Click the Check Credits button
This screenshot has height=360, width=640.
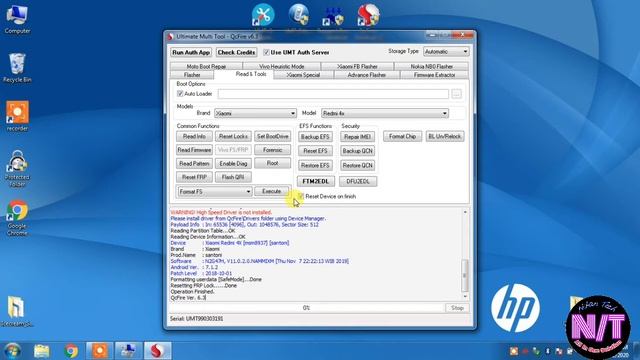(x=236, y=52)
